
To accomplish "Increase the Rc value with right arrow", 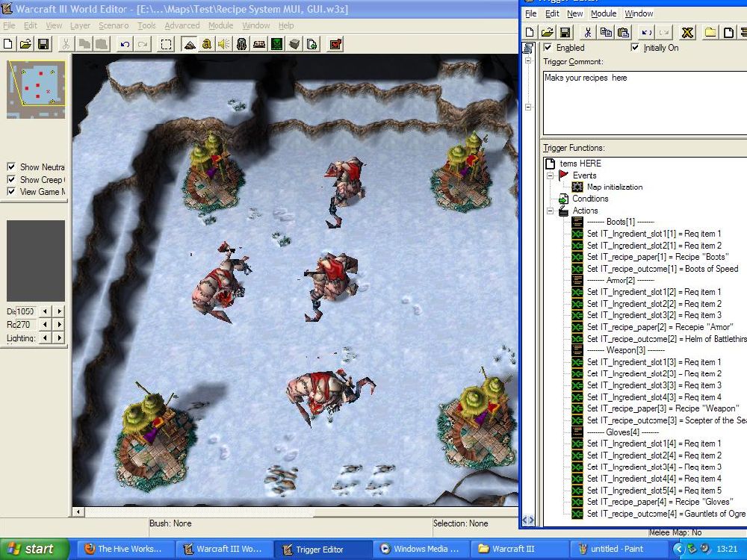I will click(x=59, y=325).
